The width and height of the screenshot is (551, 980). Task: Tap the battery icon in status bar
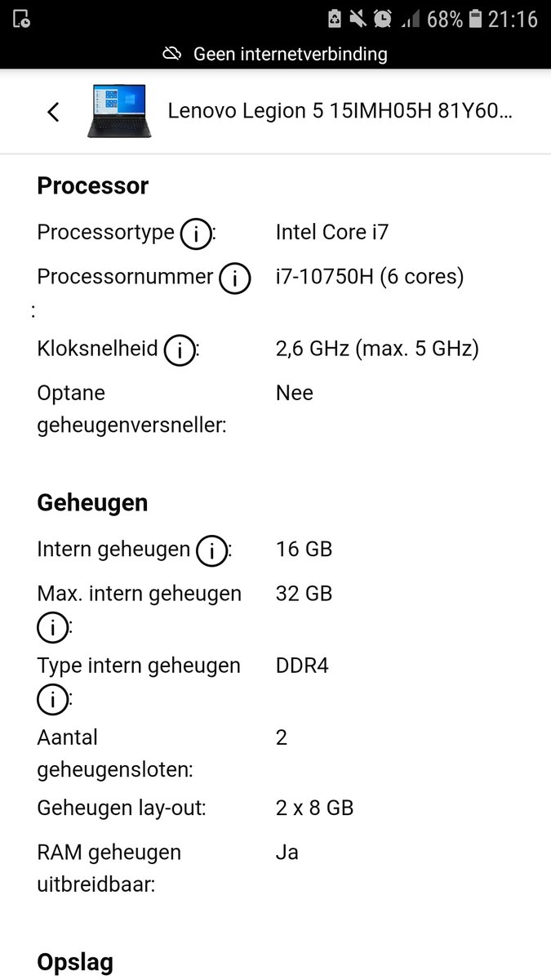477,19
